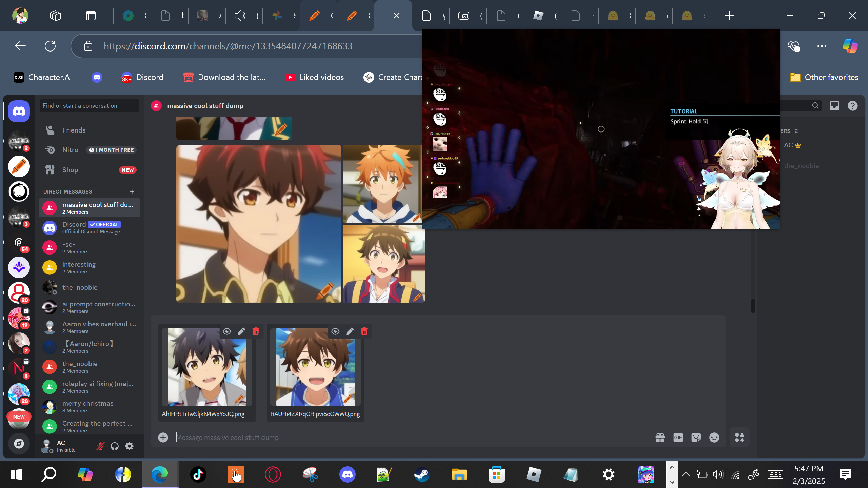Click the chat scrollbar thumb
This screenshot has width=868, height=488.
[x=753, y=306]
